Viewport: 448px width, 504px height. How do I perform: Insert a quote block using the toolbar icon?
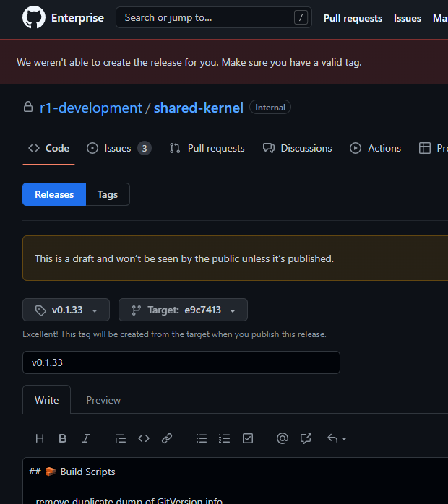[x=121, y=438]
